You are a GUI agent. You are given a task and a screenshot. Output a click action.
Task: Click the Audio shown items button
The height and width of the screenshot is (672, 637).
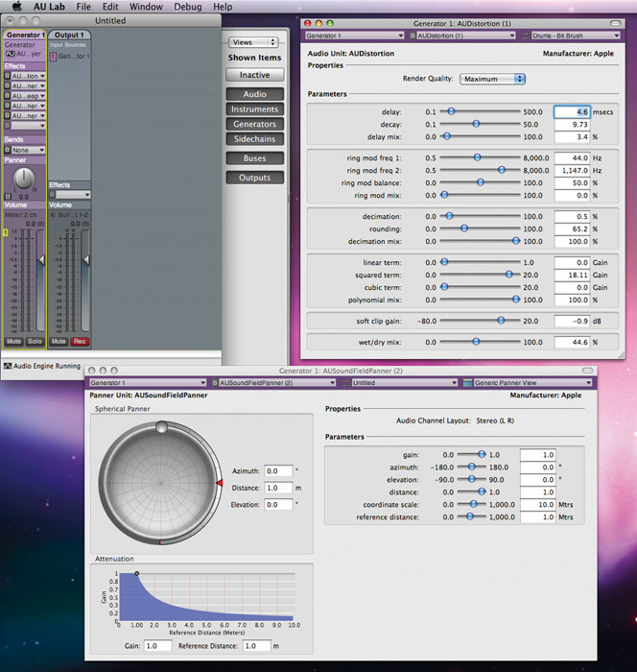point(255,94)
